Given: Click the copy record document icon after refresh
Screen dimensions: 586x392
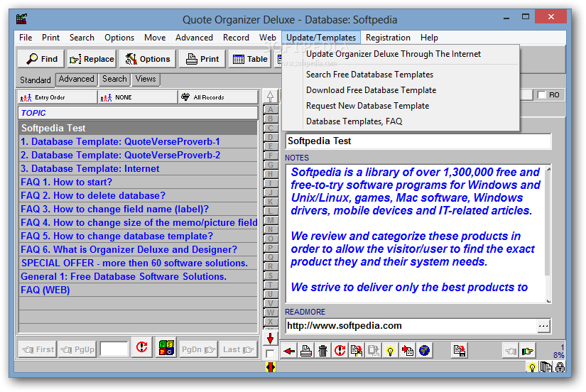Looking at the screenshot, I should pos(357,351).
